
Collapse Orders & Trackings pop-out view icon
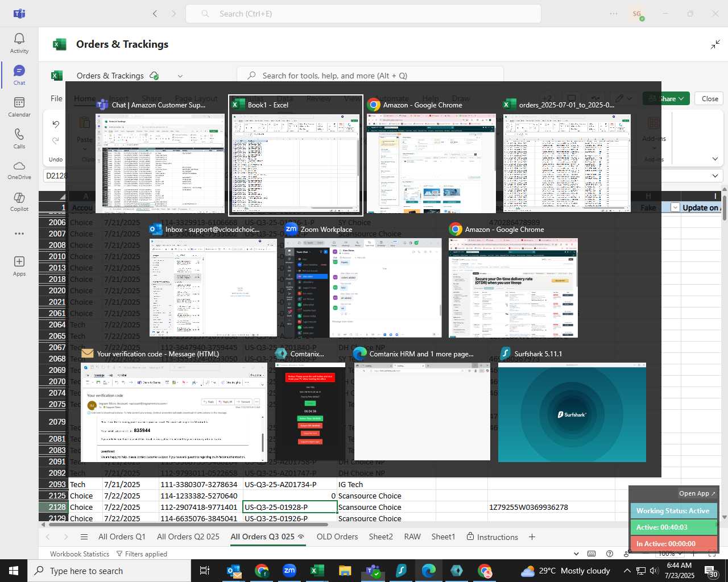715,44
